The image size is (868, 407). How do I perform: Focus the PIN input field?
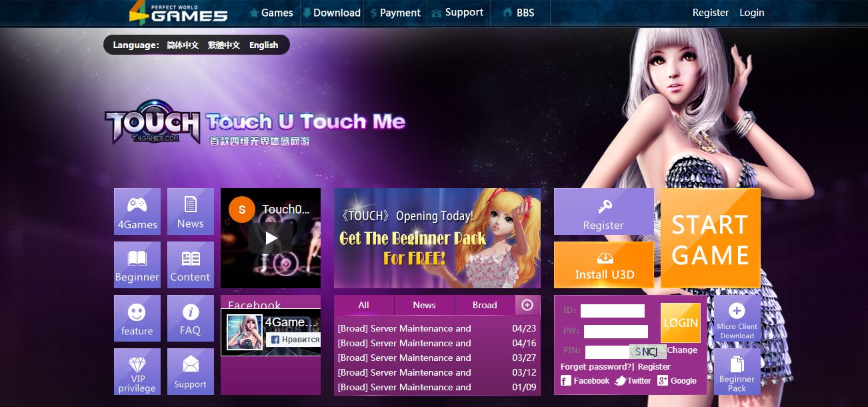tap(607, 352)
